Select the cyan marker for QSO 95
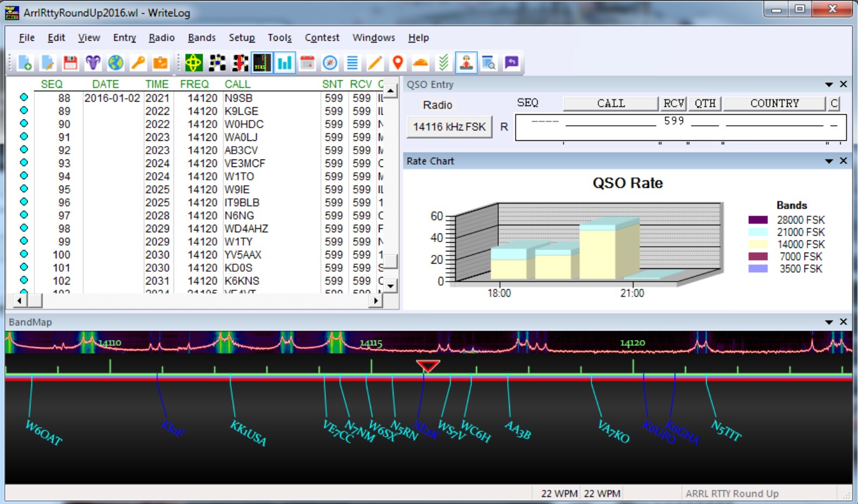This screenshot has height=504, width=858. (24, 189)
